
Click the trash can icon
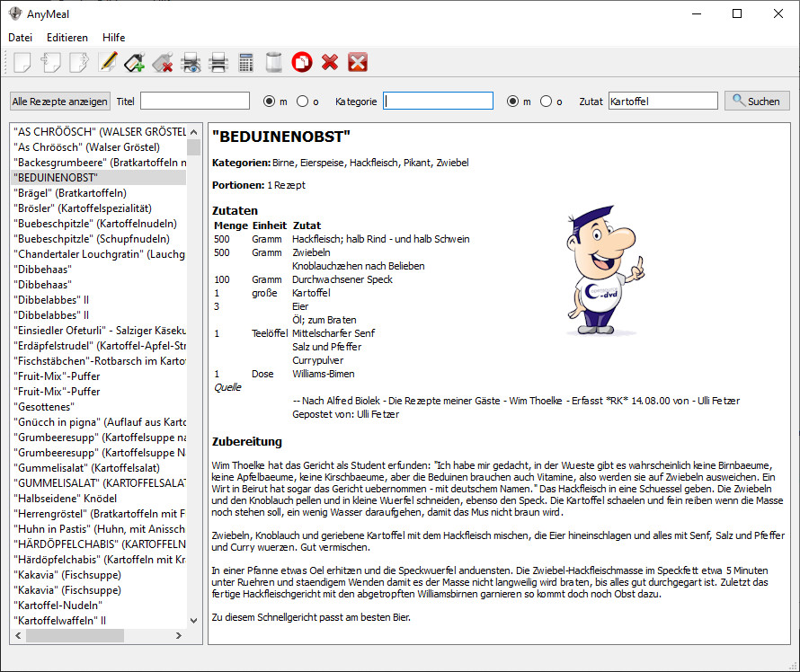pyautogui.click(x=274, y=62)
